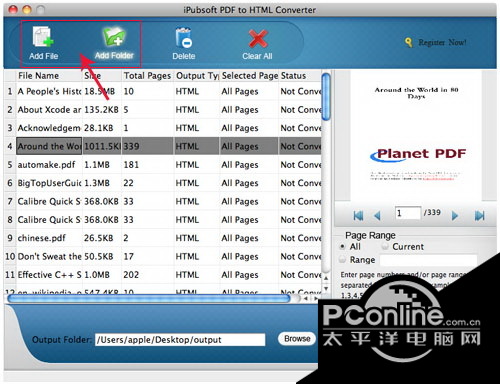Sort by File Name column header
500x384 pixels.
(x=49, y=76)
